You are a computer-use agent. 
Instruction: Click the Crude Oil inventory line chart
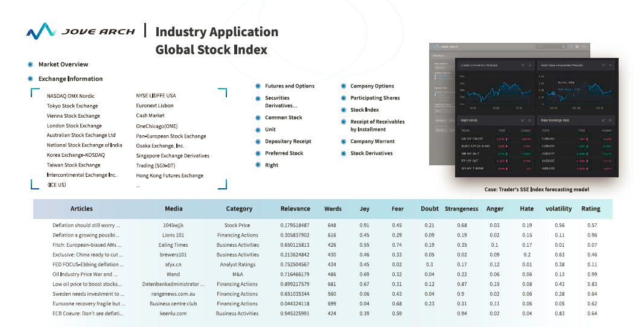pyautogui.click(x=499, y=91)
